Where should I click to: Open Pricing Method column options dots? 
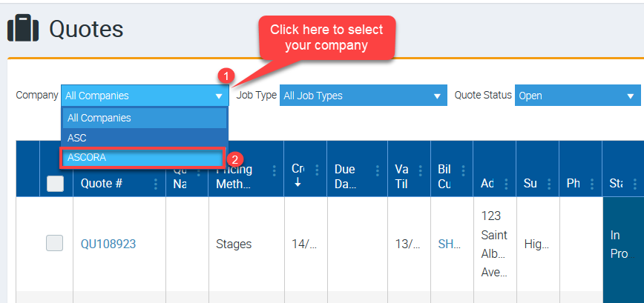click(274, 170)
